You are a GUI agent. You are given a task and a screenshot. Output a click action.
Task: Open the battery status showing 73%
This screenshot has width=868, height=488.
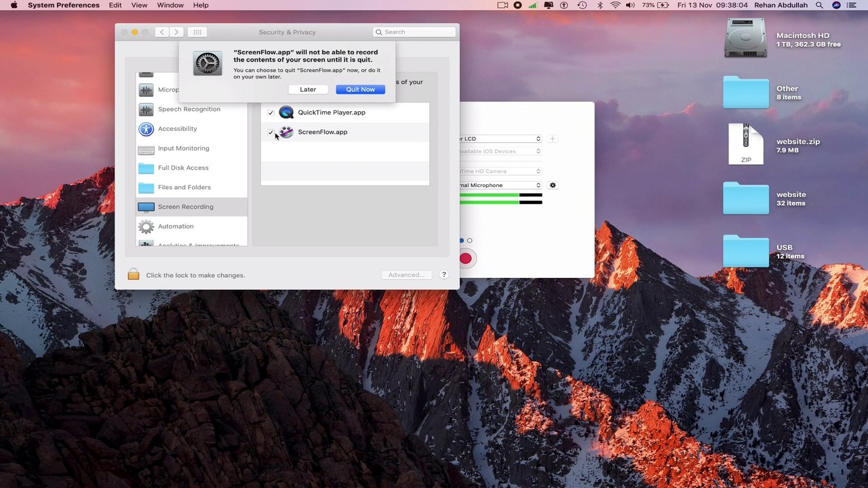655,5
